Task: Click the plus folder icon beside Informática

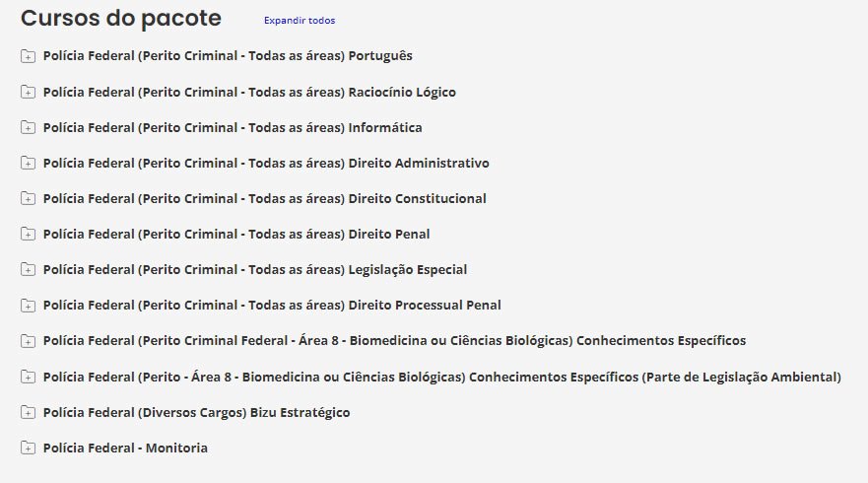Action: click(28, 128)
